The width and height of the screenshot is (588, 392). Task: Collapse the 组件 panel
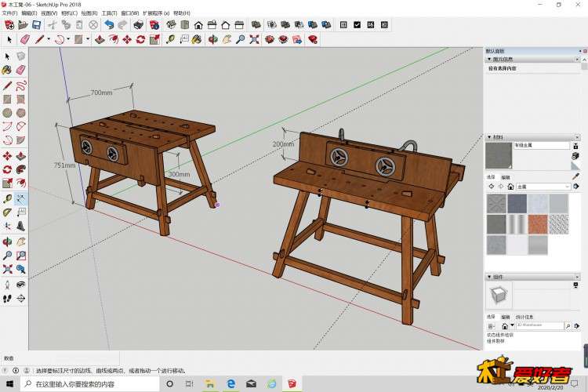click(x=489, y=277)
